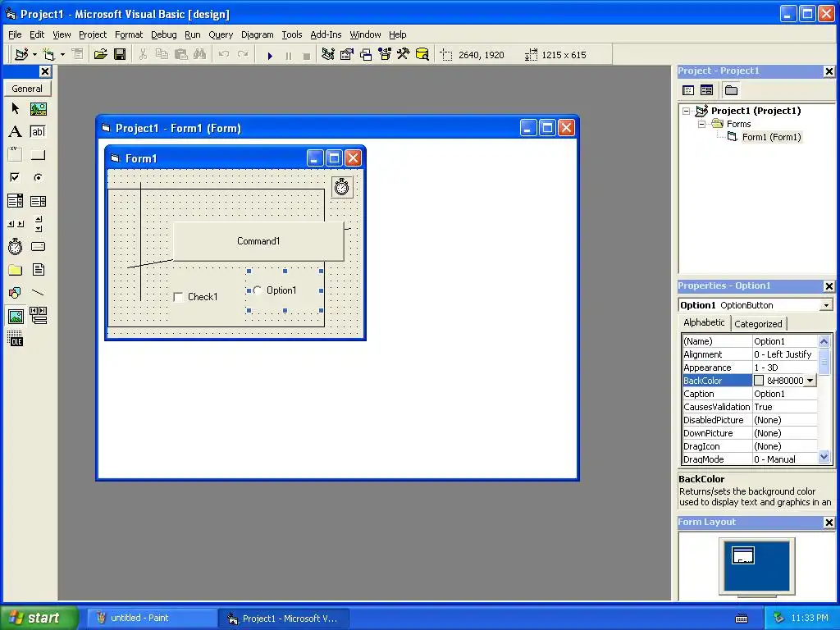This screenshot has height=630, width=840.
Task: Open Project Explorer from the toolbar
Action: pyautogui.click(x=328, y=54)
